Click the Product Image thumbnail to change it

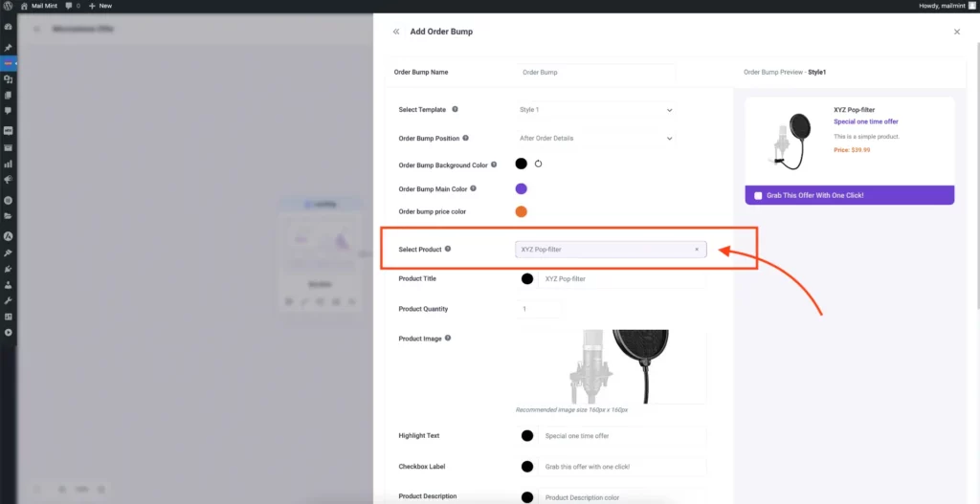point(611,366)
